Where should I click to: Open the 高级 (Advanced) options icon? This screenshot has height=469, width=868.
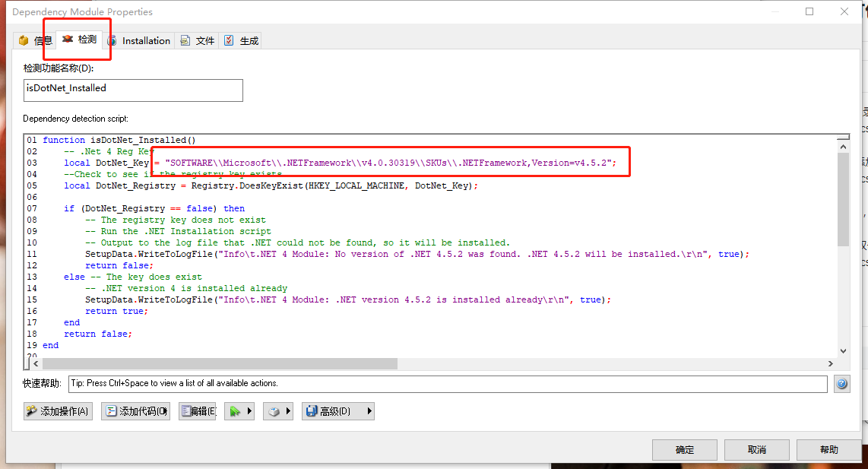point(313,410)
